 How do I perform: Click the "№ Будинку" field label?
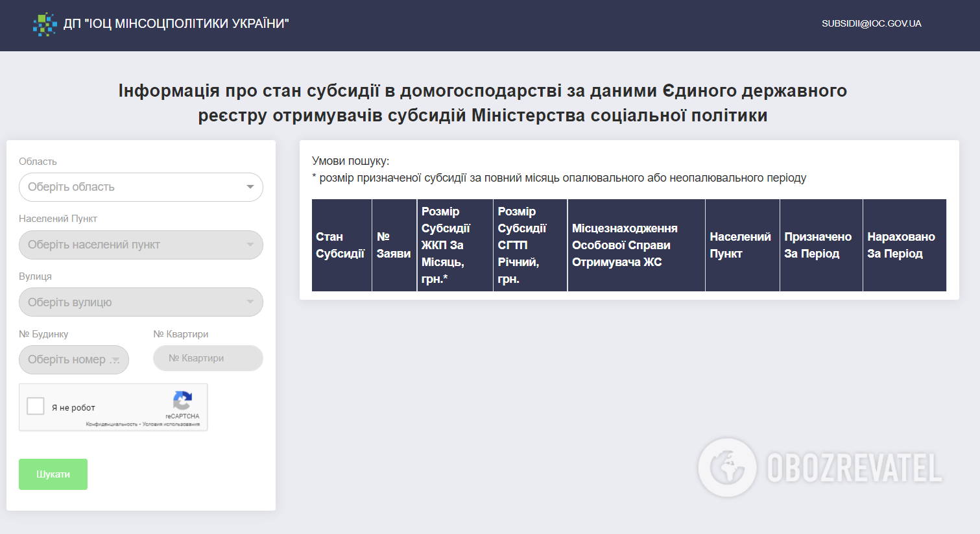coord(43,334)
